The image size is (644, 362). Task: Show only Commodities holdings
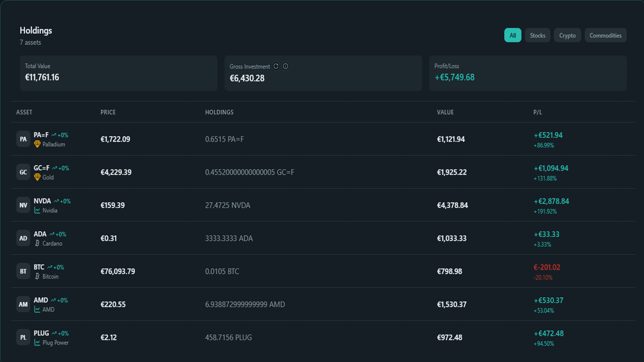[x=605, y=35]
